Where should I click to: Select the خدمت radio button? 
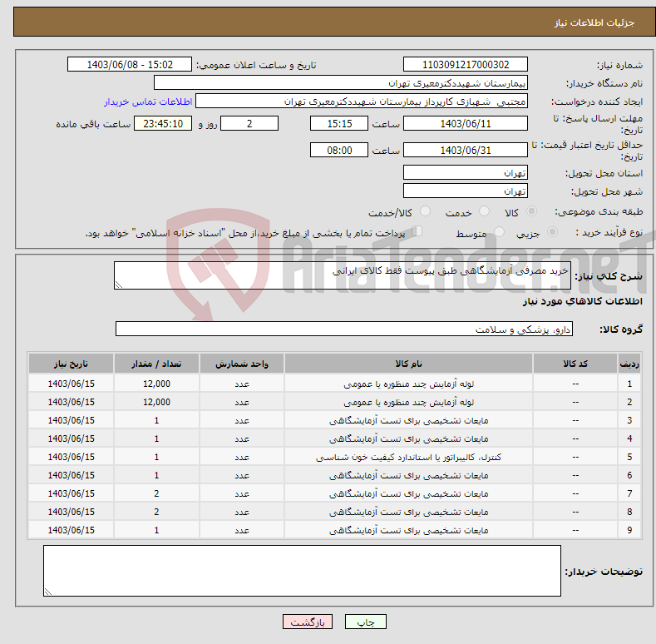484,211
